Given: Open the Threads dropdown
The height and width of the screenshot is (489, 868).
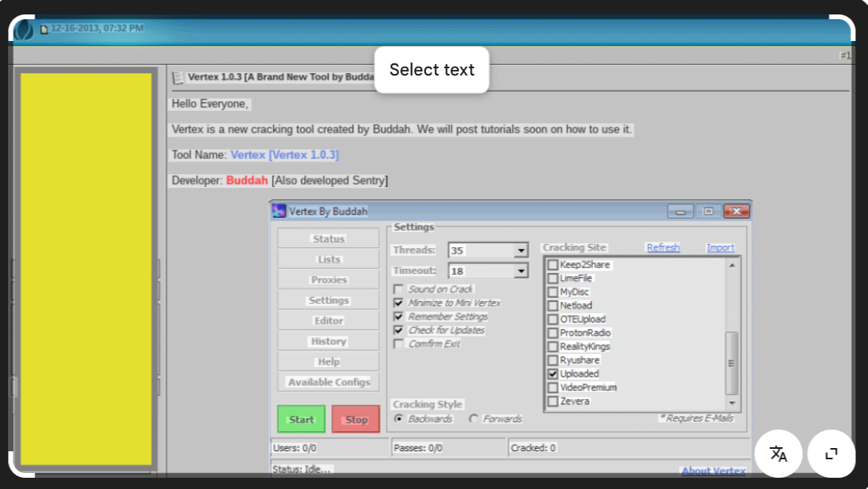Looking at the screenshot, I should coord(521,250).
